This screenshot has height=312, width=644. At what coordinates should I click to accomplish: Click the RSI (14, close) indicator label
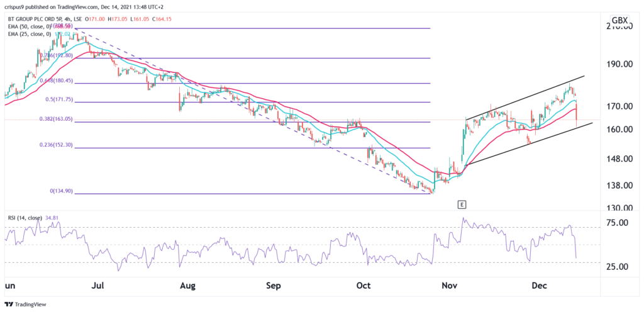click(24, 217)
